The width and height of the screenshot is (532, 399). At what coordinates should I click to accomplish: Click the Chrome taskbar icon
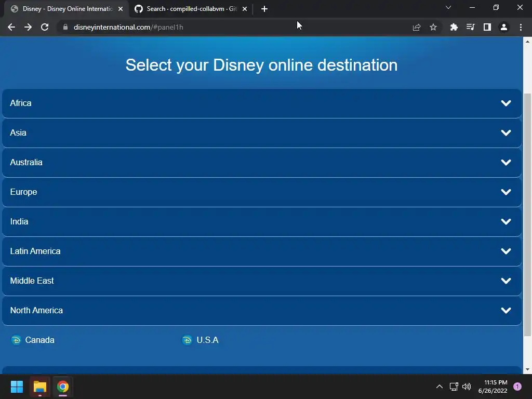pyautogui.click(x=63, y=387)
